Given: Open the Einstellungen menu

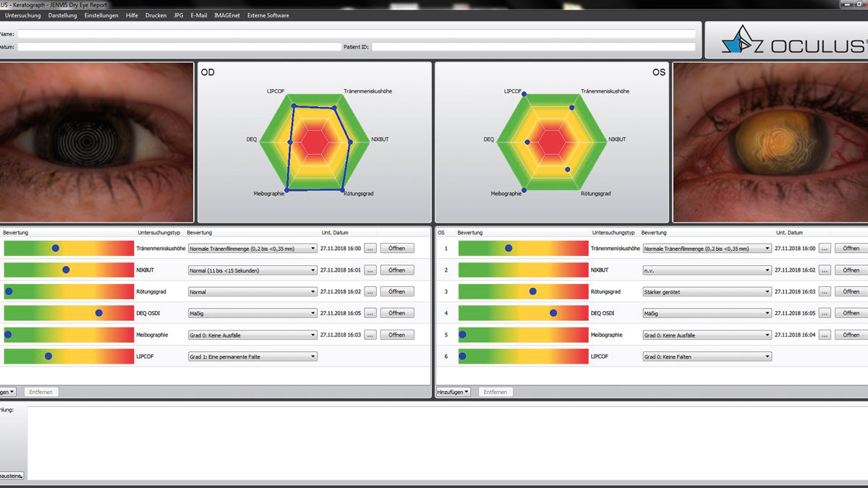Looking at the screenshot, I should [x=101, y=15].
